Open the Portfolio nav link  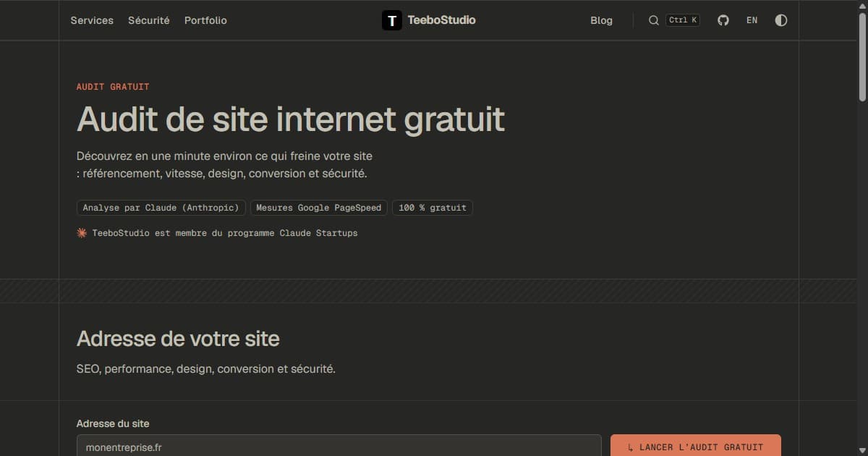pos(205,20)
